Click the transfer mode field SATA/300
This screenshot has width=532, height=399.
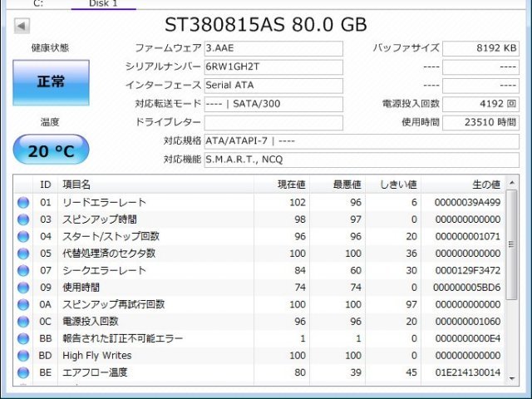point(273,104)
